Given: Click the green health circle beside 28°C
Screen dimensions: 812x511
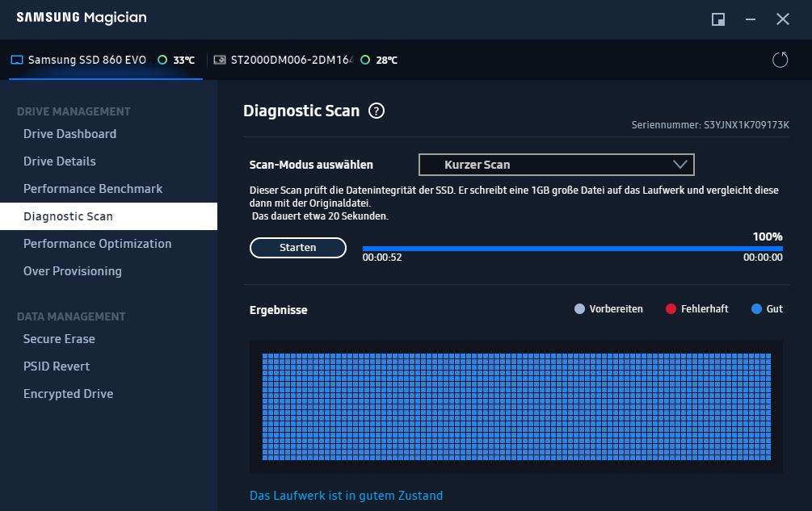Looking at the screenshot, I should pos(365,60).
